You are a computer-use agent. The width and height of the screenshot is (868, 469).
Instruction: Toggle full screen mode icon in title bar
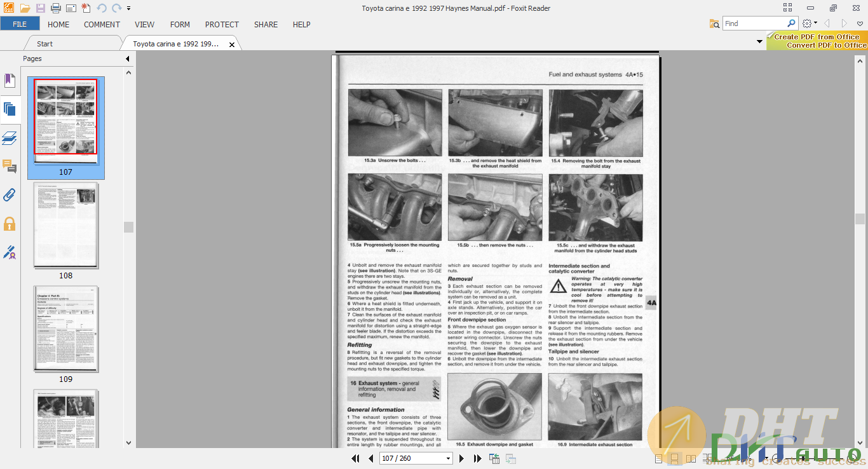pyautogui.click(x=788, y=8)
